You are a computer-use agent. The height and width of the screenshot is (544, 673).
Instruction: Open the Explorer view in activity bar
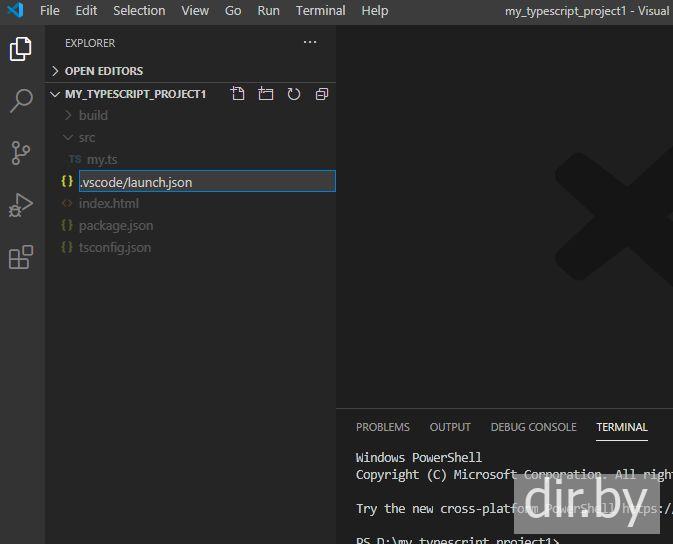(x=21, y=49)
